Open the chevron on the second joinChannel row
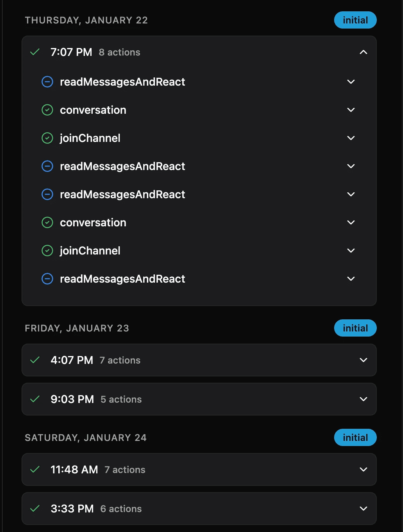The image size is (403, 532). (351, 251)
